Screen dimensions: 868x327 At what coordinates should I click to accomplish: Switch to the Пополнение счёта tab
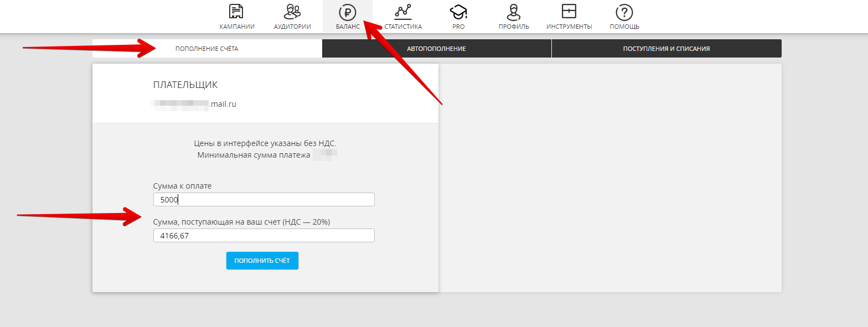[207, 49]
